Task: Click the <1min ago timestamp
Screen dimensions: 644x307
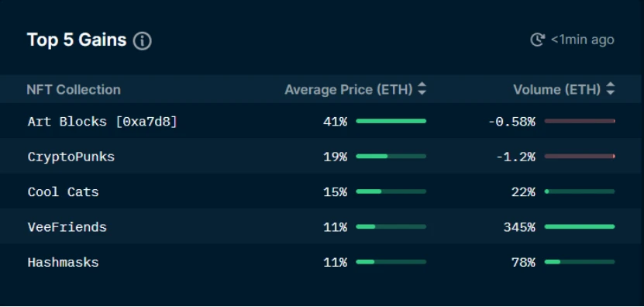Action: (583, 40)
